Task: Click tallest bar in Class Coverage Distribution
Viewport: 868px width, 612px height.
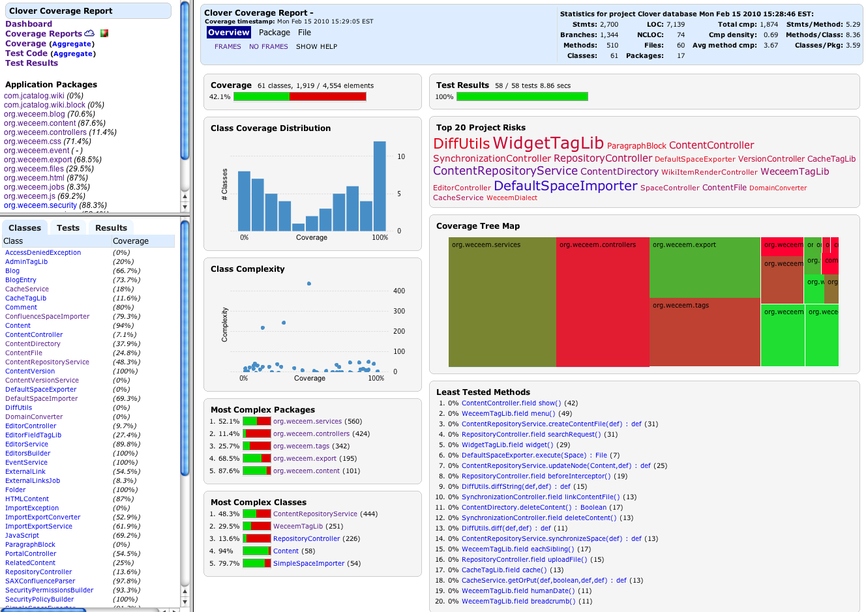Action: click(x=380, y=186)
